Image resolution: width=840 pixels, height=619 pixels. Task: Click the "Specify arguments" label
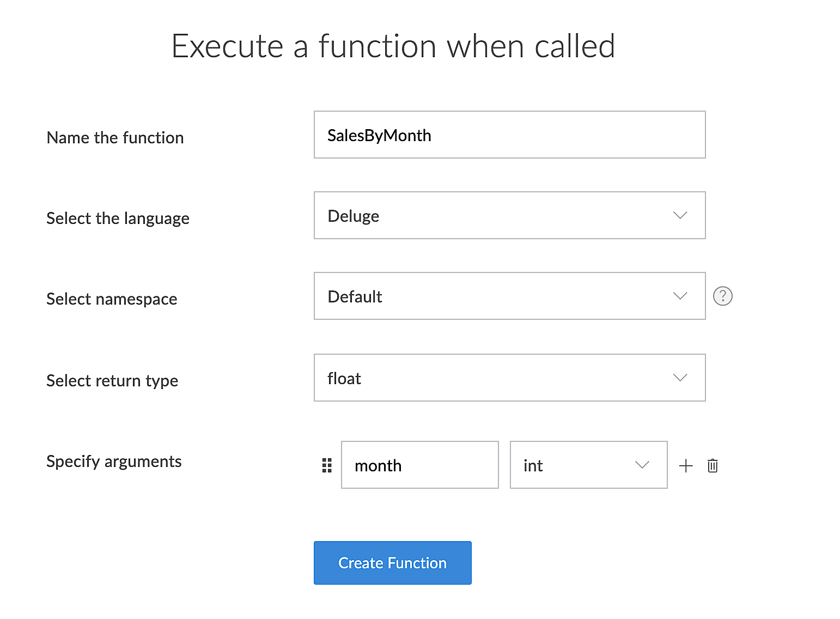pos(114,461)
